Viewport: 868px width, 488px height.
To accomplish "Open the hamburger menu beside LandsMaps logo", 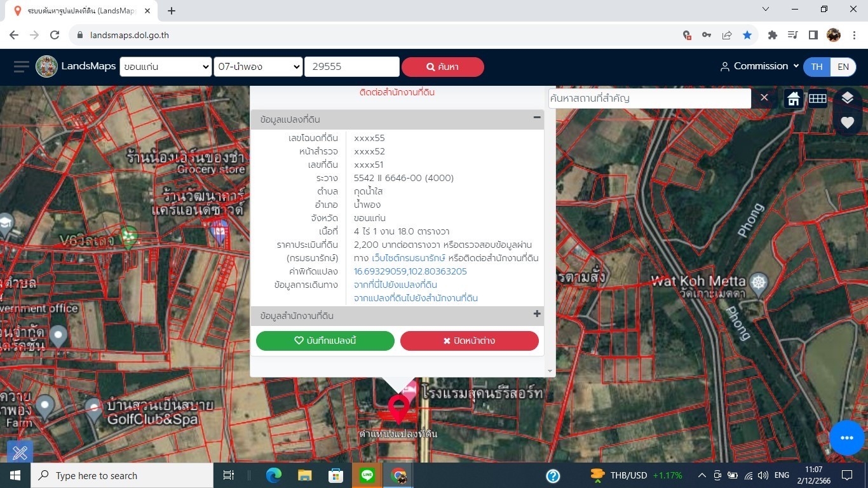I will (21, 67).
